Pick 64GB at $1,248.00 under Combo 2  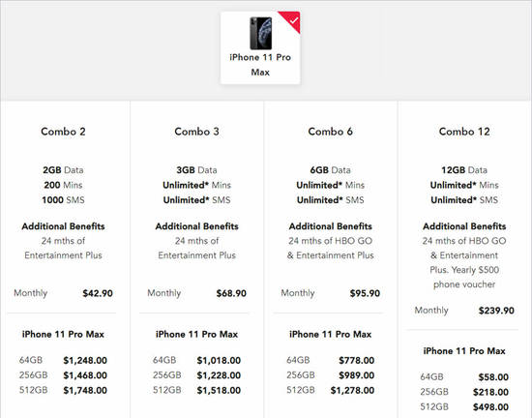63,360
